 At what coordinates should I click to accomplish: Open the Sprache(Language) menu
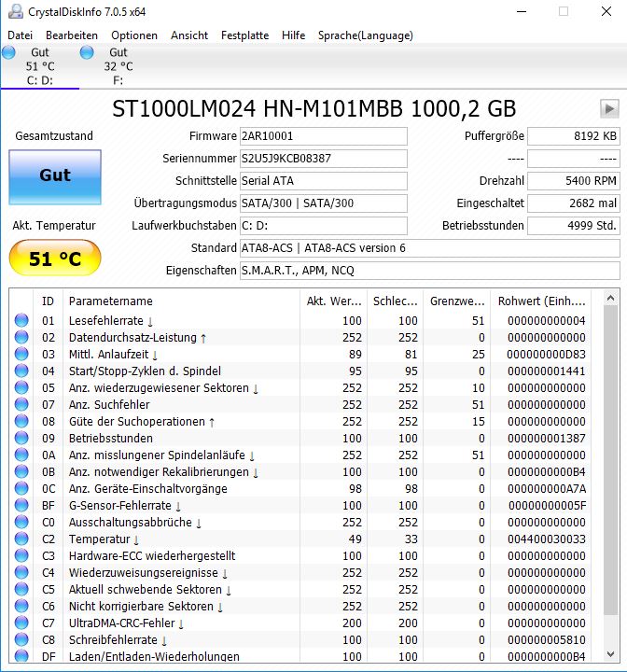click(x=366, y=35)
